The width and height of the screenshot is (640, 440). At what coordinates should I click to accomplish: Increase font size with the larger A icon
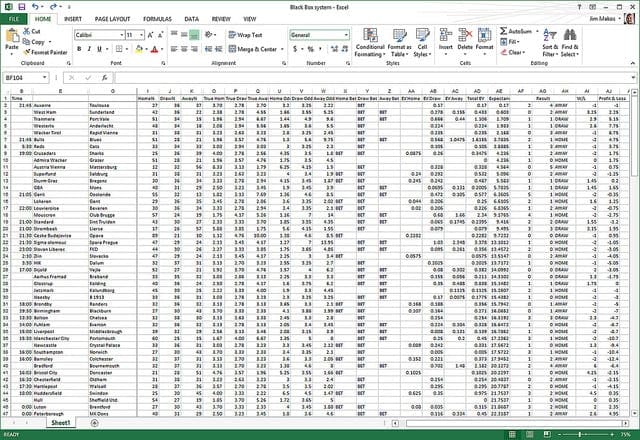point(150,35)
